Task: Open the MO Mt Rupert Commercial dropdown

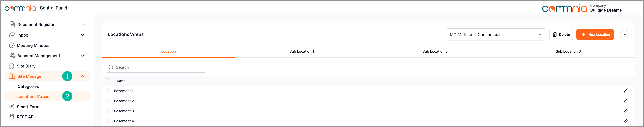Action: coord(496,35)
